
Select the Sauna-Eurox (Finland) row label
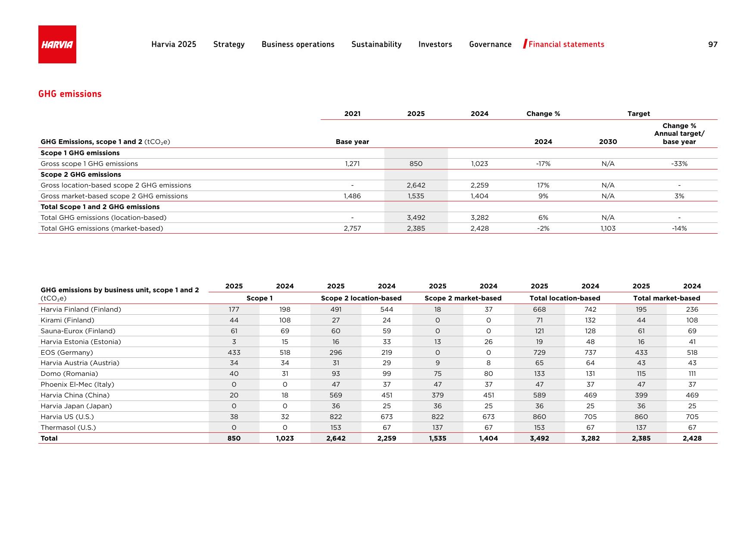(78, 331)
